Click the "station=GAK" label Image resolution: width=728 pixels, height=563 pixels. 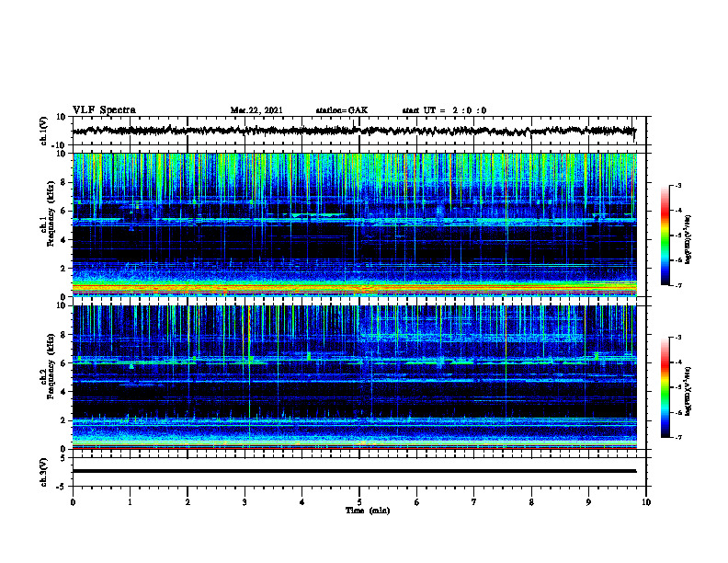click(x=342, y=110)
